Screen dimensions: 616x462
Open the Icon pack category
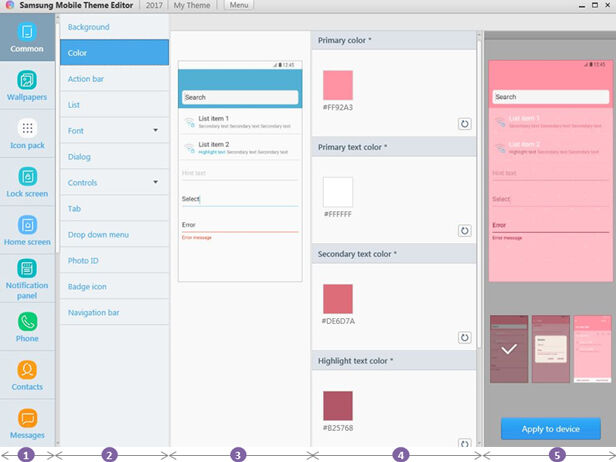tap(27, 134)
